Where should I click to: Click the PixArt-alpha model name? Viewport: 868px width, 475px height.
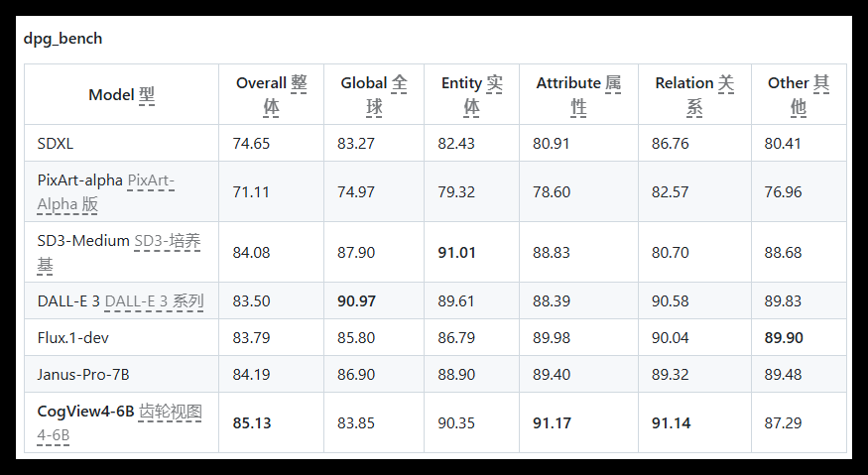coord(79,180)
